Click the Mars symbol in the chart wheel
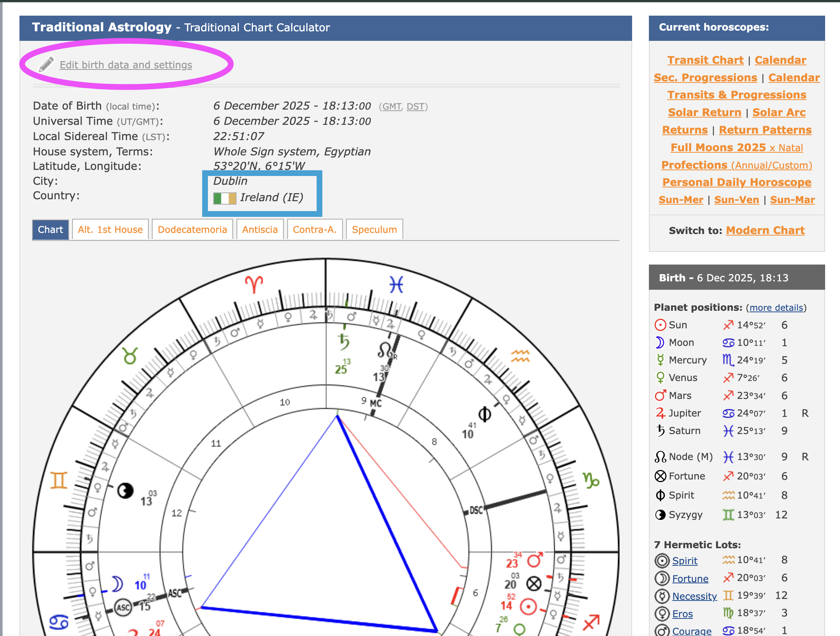 (534, 560)
